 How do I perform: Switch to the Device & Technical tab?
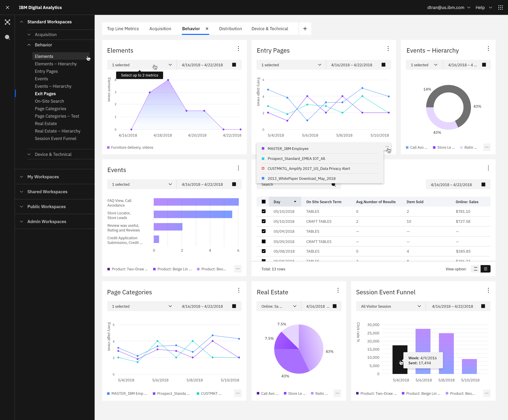point(270,28)
